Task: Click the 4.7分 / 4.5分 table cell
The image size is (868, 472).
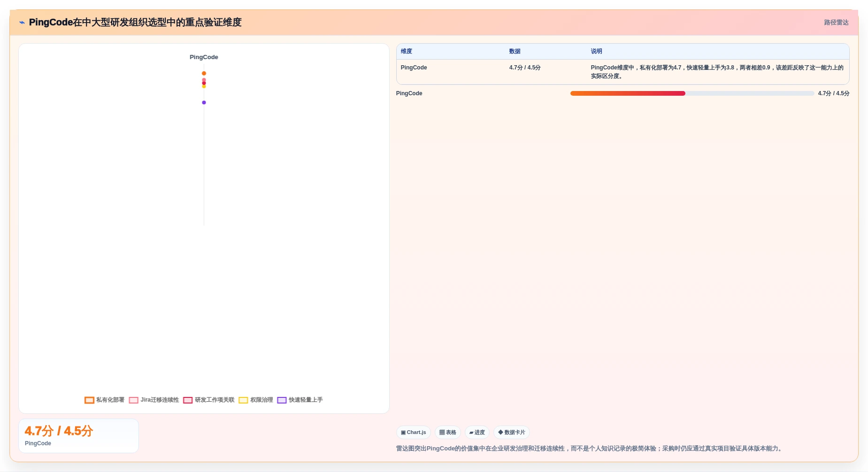Action: coord(525,68)
